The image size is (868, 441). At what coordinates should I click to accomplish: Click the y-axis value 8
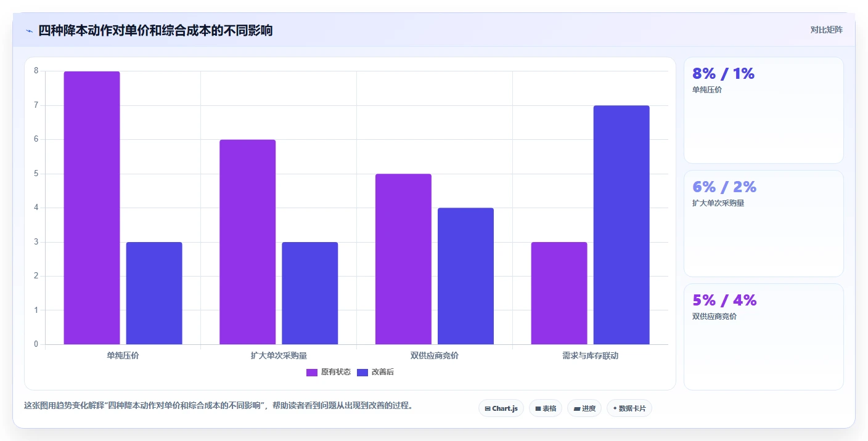(36, 71)
